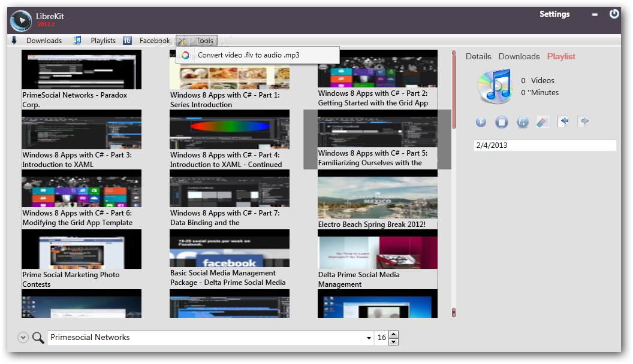Select Prime Social Marketing Photo Contests thumbnail
This screenshot has width=633, height=364.
pyautogui.click(x=82, y=249)
